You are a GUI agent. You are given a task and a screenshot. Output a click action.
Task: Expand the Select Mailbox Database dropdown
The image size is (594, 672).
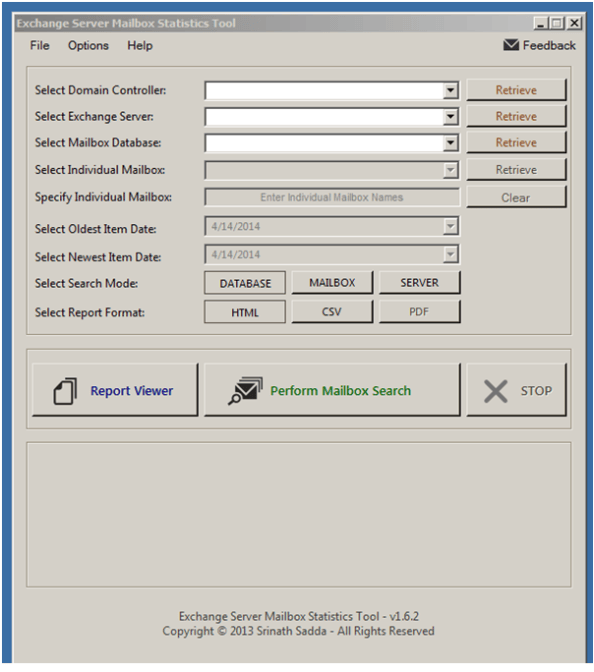pos(450,143)
